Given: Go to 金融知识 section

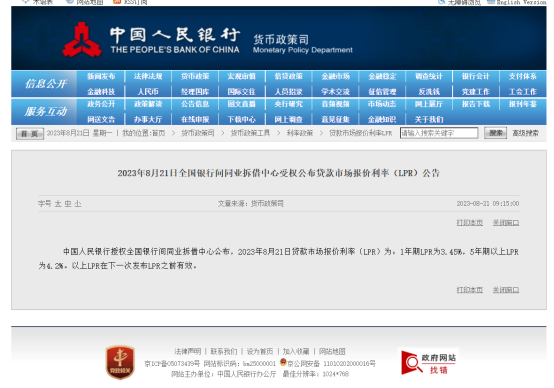Looking at the screenshot, I should coord(382,119).
